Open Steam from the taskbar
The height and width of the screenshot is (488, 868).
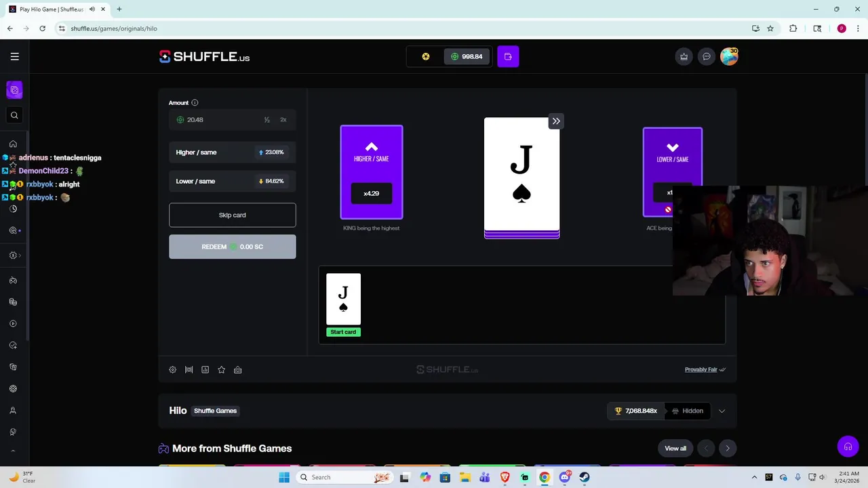click(585, 477)
